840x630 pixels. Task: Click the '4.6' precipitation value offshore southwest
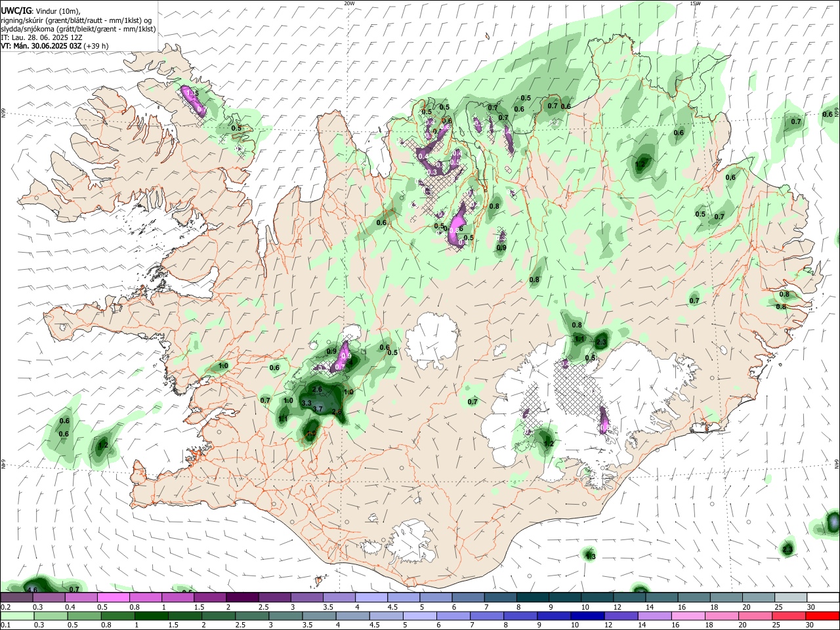click(32, 590)
